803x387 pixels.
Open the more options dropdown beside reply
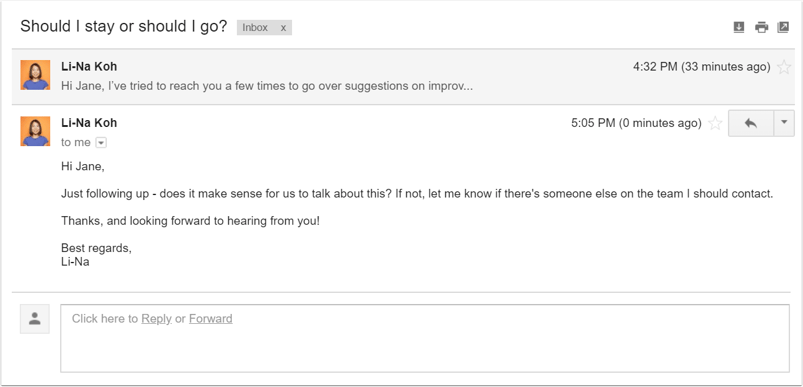click(x=784, y=123)
